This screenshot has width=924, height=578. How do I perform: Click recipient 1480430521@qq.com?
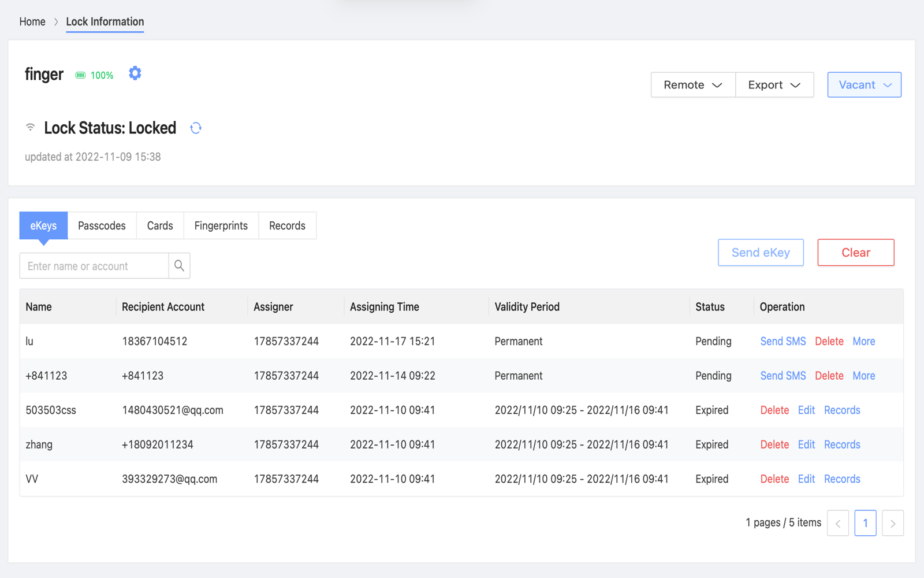coord(173,410)
